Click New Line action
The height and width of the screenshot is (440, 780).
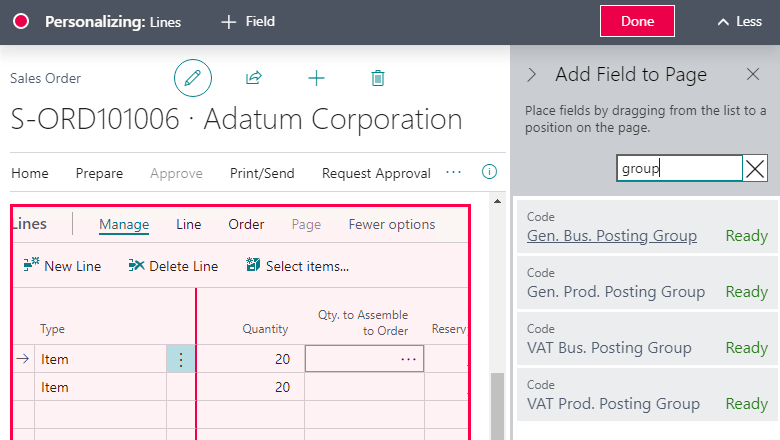coord(62,266)
